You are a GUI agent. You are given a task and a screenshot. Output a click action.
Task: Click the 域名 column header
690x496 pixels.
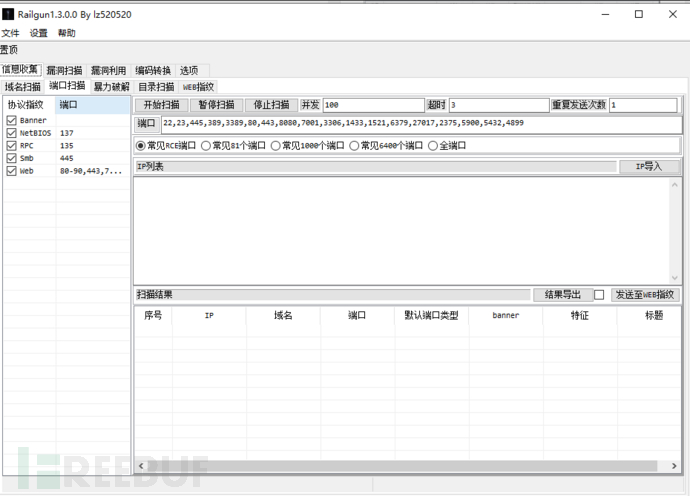pyautogui.click(x=283, y=315)
